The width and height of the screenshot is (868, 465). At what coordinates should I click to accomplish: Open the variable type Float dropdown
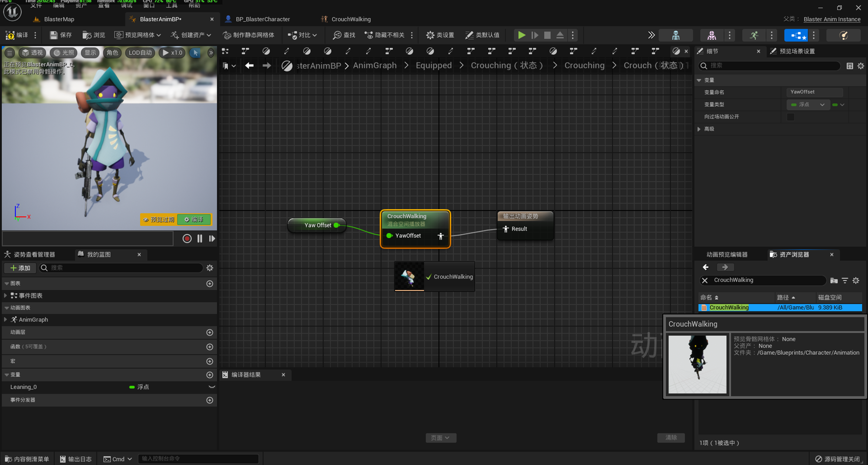(x=808, y=105)
